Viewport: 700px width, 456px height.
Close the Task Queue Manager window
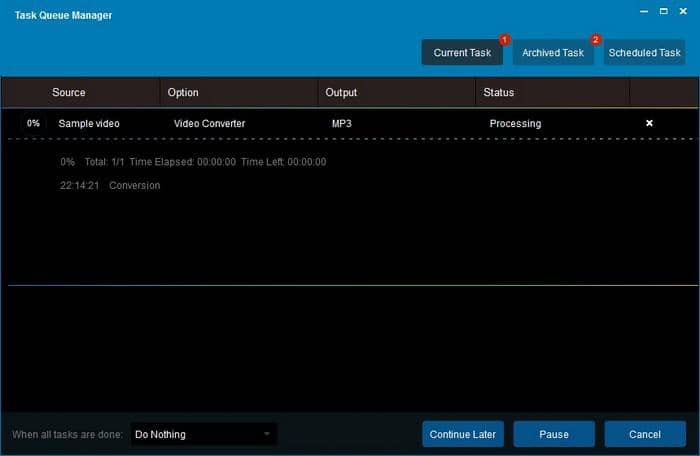coord(684,11)
